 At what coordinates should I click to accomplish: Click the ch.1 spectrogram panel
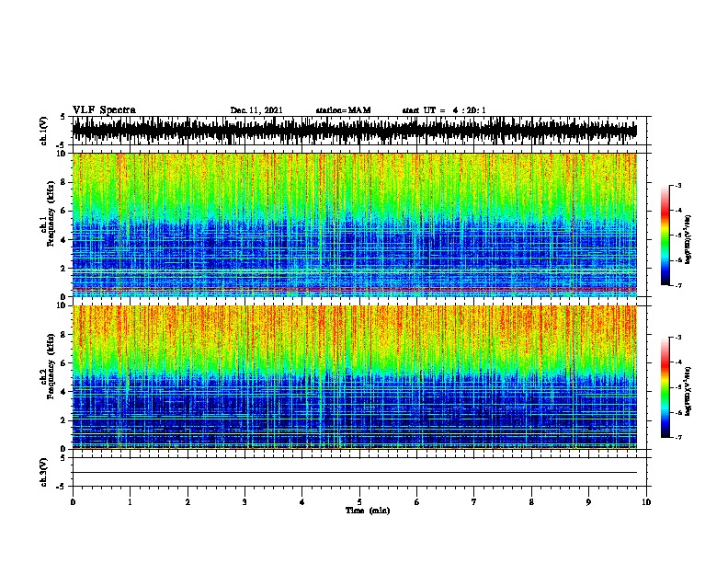(x=355, y=224)
